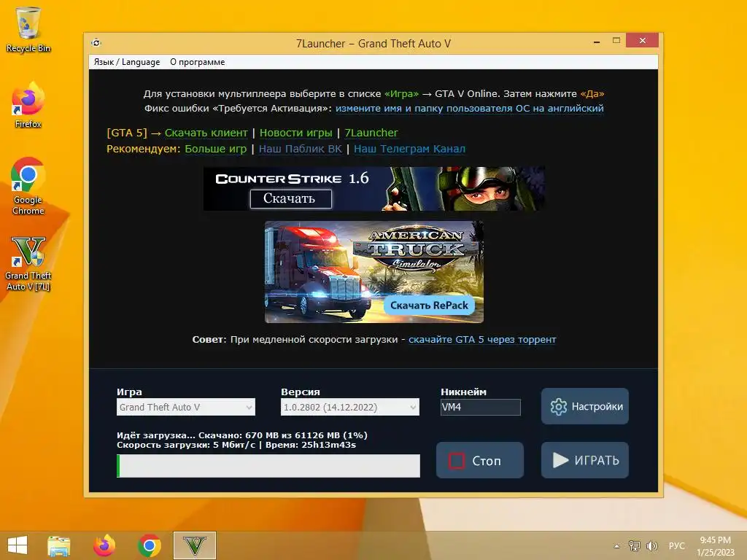Screen dimensions: 747x560
Task: Select the Grand Theft Auto V [7L] desktop shortcut
Action: tap(28, 263)
